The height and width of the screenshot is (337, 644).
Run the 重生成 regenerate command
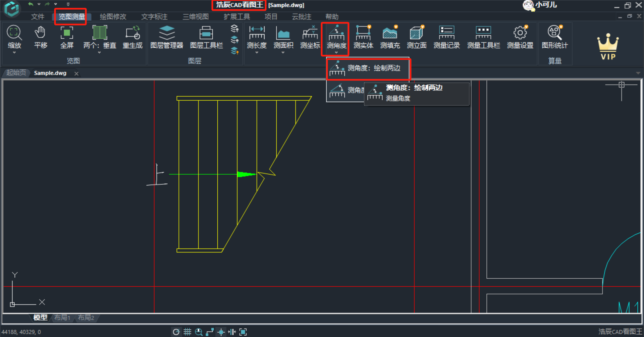click(132, 37)
